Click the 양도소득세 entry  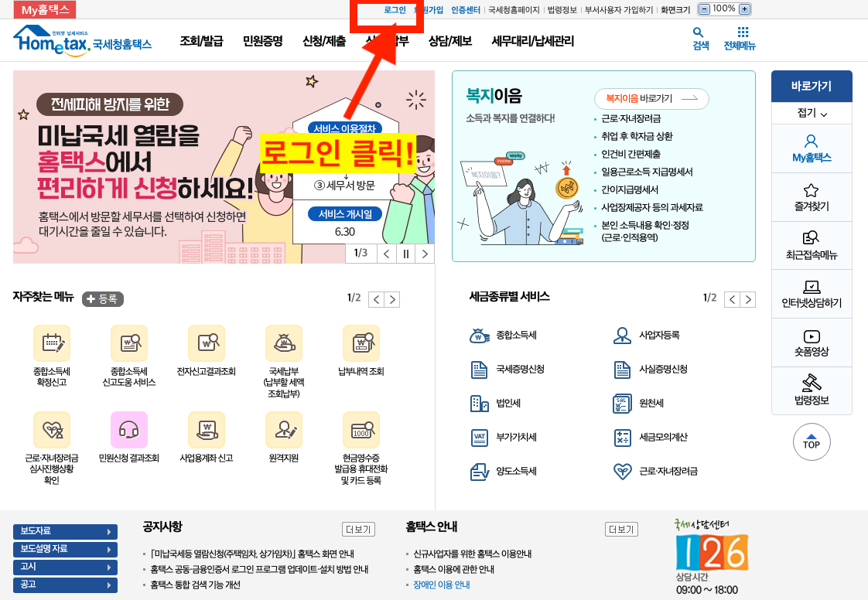click(x=503, y=472)
